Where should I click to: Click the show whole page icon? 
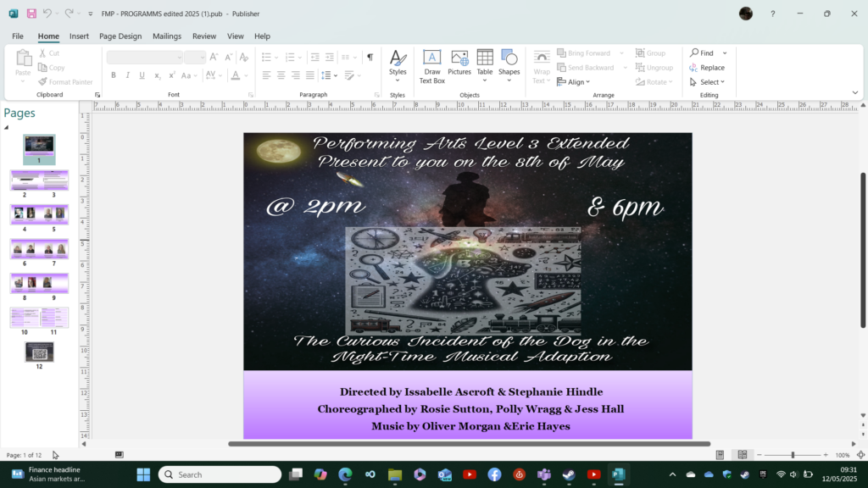(x=861, y=455)
